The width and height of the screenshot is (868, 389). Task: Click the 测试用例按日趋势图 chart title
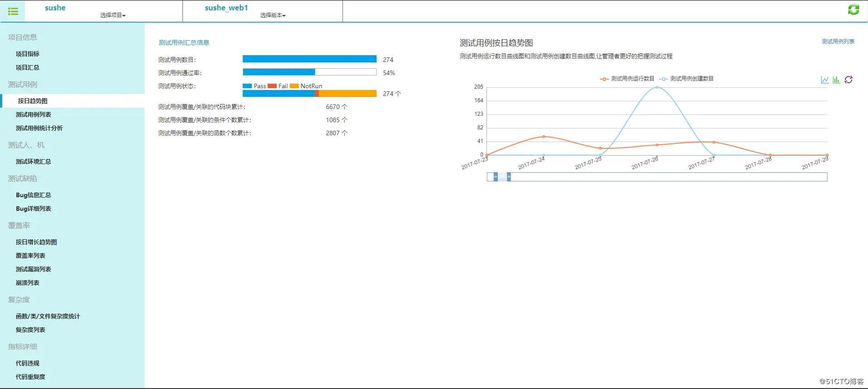[x=496, y=43]
